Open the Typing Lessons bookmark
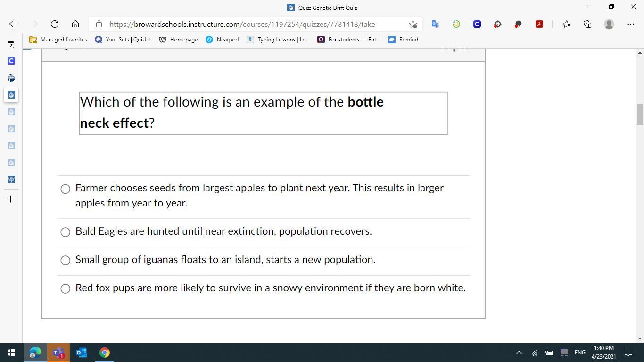Screen dimensions: 644x362 (x=278, y=40)
